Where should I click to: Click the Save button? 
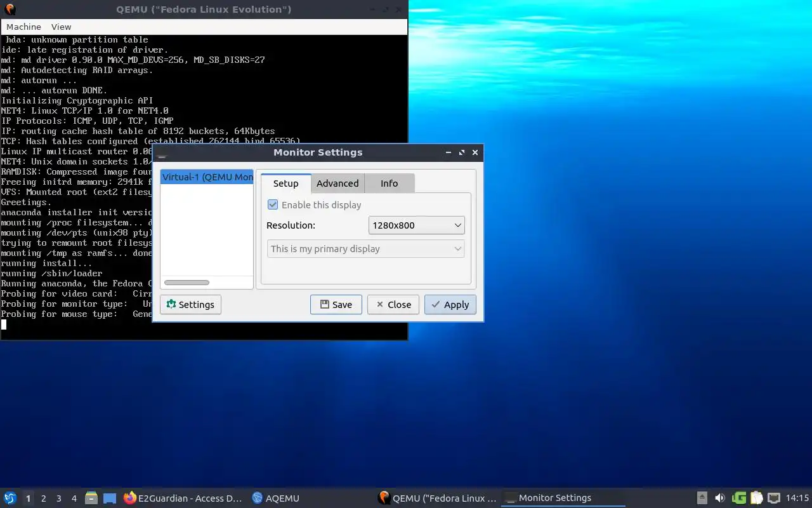pyautogui.click(x=336, y=305)
